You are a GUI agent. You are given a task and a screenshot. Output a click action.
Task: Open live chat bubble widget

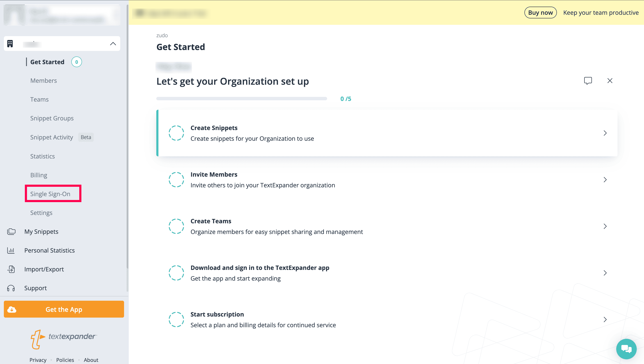(626, 349)
